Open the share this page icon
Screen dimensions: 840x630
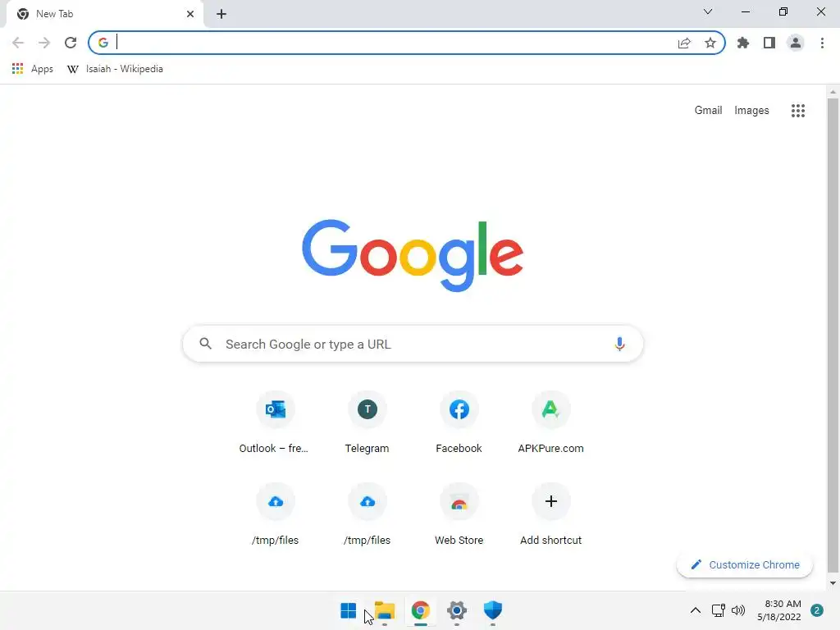684,43
